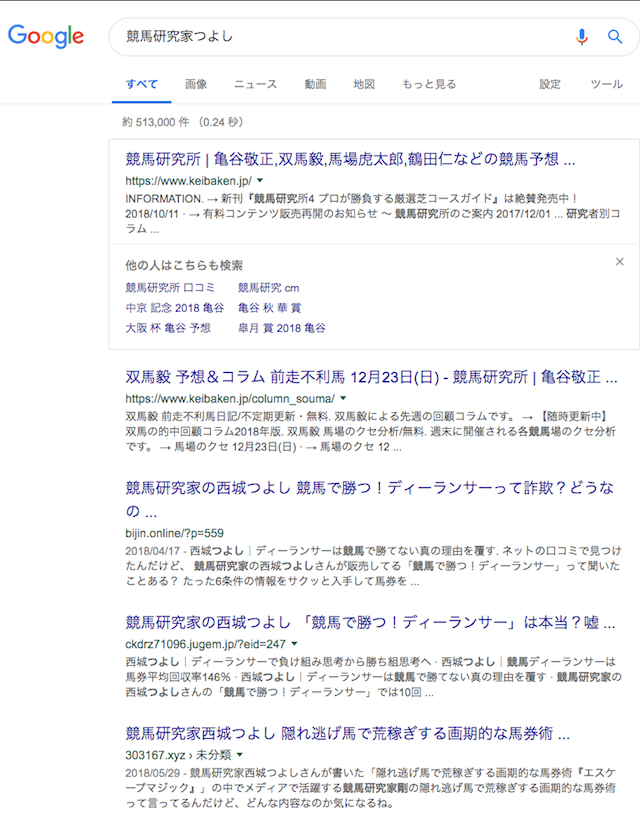Image resolution: width=640 pixels, height=814 pixels.
Task: Click the https://www.keibaken.jp/ URL text
Action: coord(188,181)
